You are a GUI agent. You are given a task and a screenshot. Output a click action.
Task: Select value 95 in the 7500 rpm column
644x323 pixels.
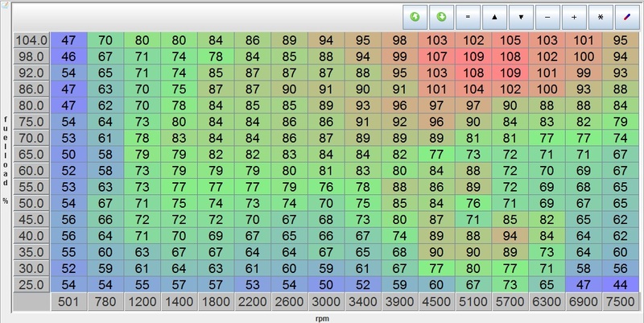coord(620,40)
